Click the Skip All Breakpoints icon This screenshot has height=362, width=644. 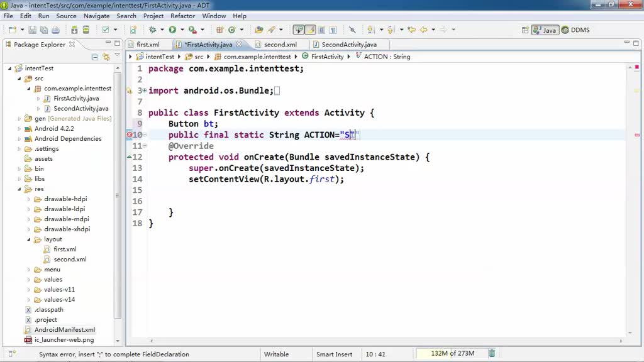pos(352,30)
